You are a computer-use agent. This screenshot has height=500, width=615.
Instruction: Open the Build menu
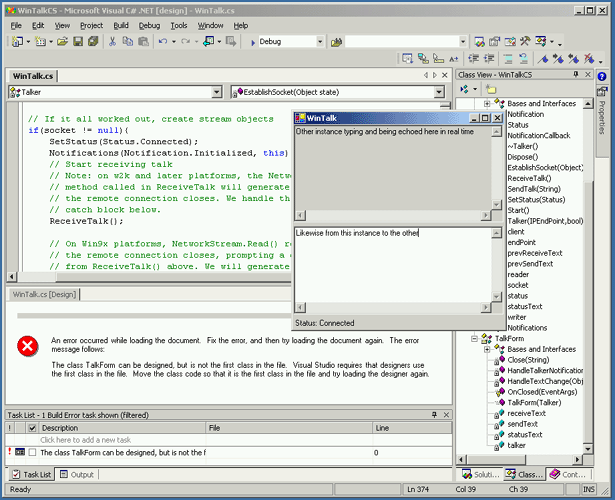tap(121, 25)
